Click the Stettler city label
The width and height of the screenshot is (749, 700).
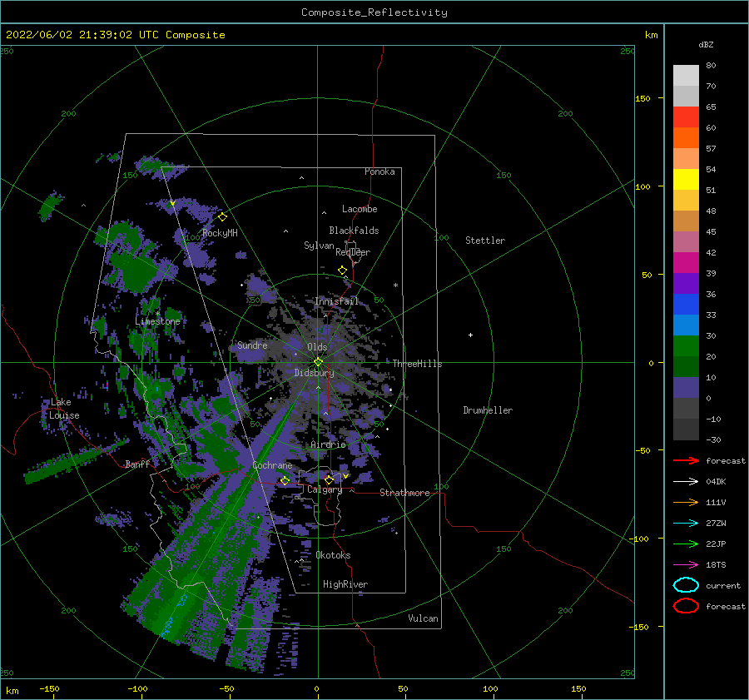tap(485, 241)
